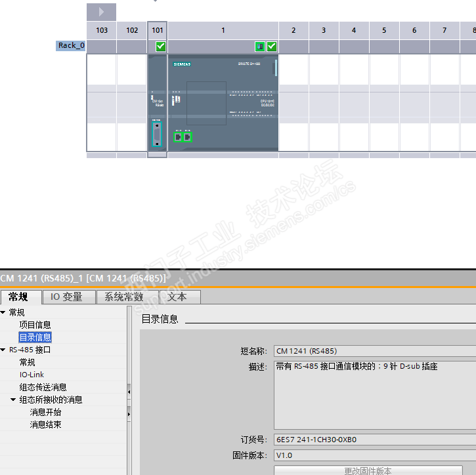Select the second PROFINET port on the CPU
476x475 pixels.
[x=188, y=137]
